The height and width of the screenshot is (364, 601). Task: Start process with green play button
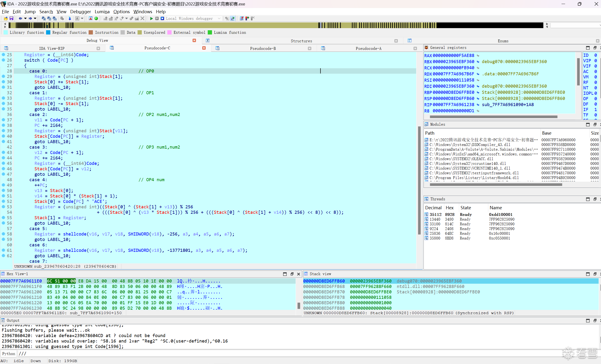point(151,18)
